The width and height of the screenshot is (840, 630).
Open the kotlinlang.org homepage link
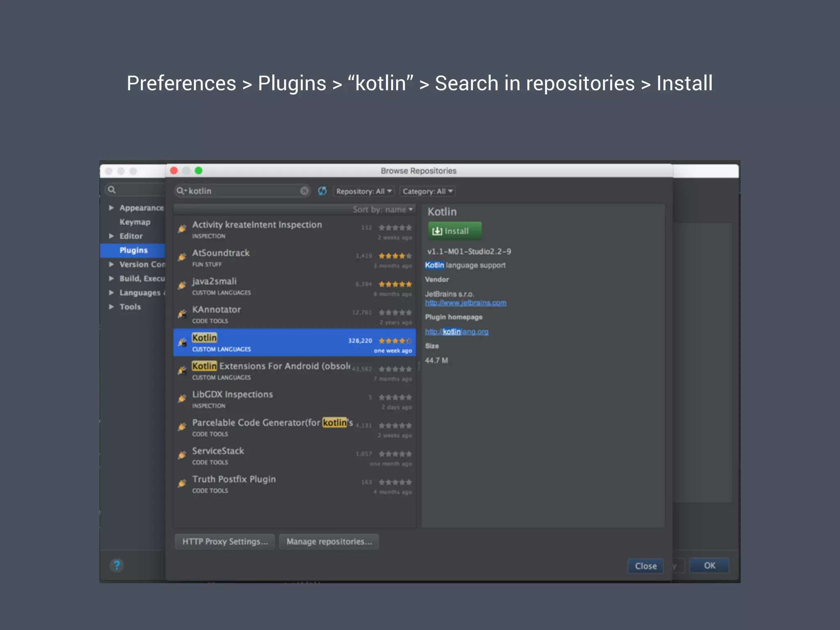[x=457, y=331]
